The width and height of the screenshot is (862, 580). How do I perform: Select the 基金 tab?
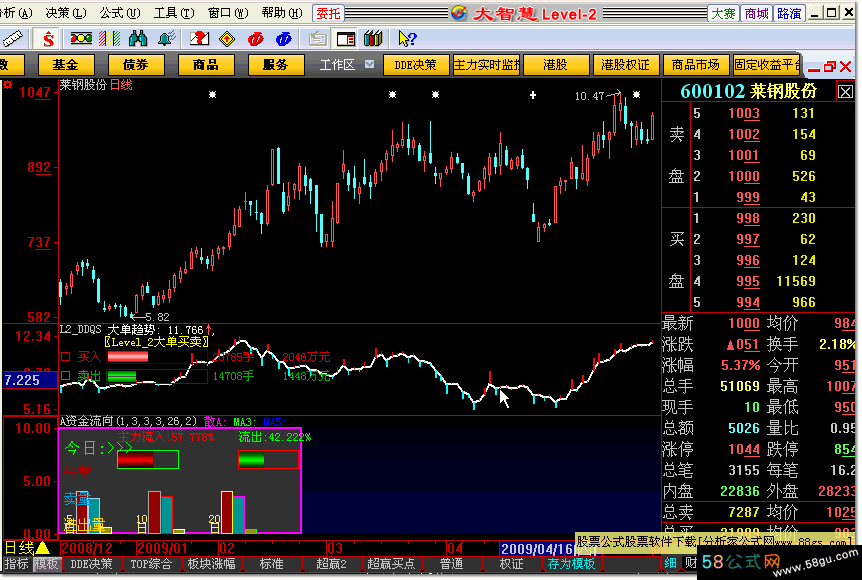66,65
